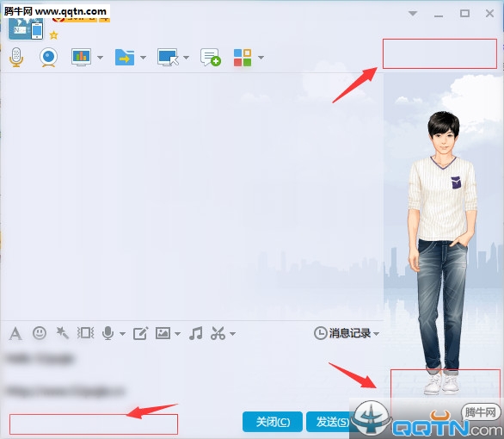Expand the screen demo dropdown arrow
The image size is (504, 439).
100,58
